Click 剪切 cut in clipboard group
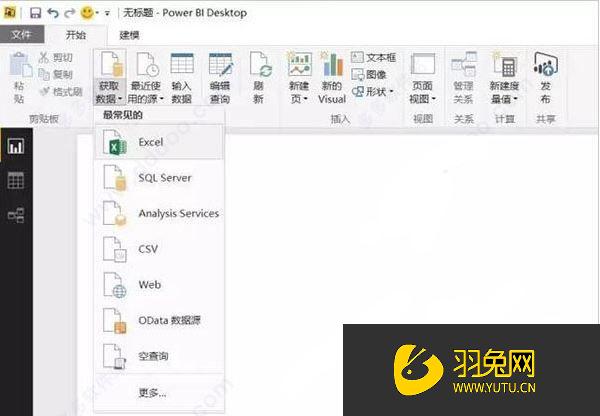The width and height of the screenshot is (600, 416). pyautogui.click(x=55, y=57)
